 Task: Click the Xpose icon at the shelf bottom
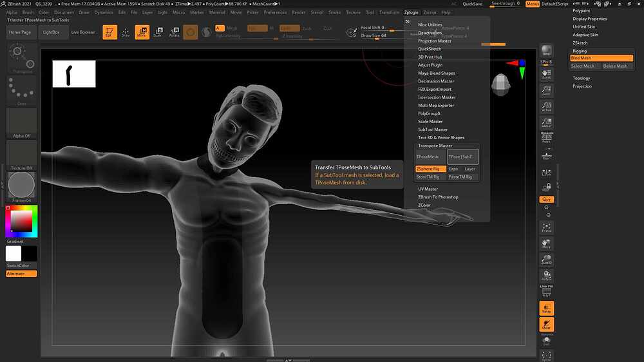click(x=547, y=356)
